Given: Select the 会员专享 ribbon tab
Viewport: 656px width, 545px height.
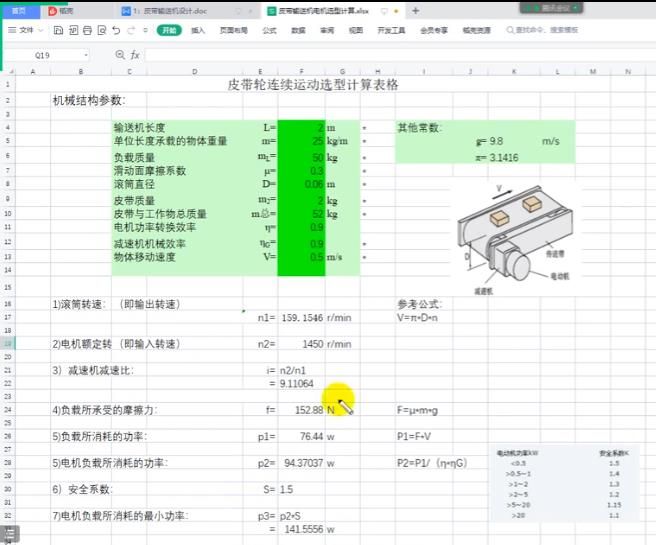Looking at the screenshot, I should click(x=434, y=30).
